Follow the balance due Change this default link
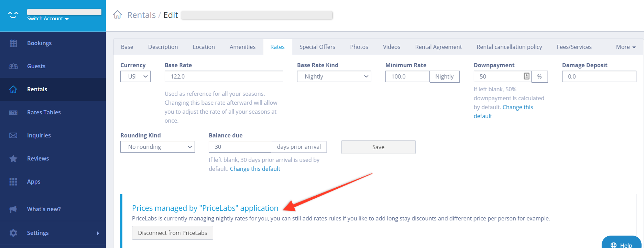 255,169
